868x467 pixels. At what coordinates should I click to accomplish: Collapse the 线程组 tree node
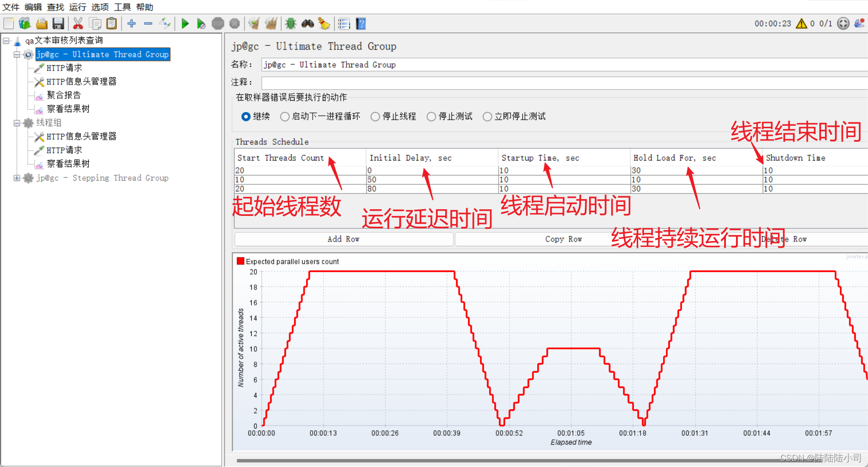point(16,122)
